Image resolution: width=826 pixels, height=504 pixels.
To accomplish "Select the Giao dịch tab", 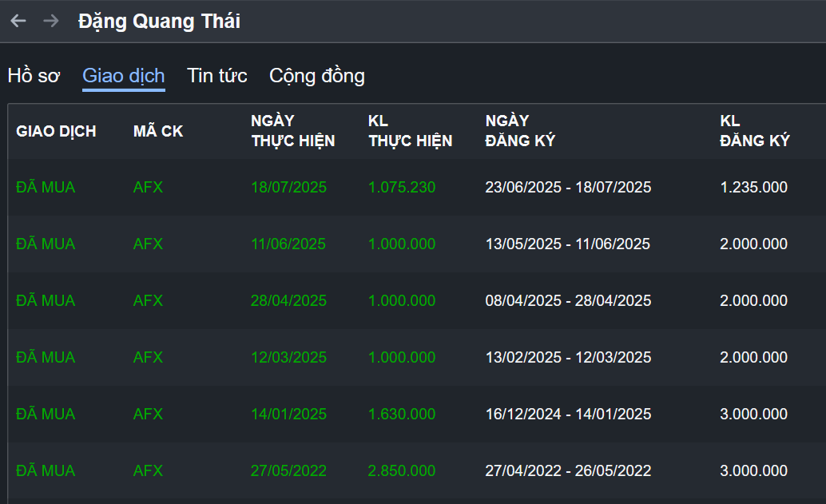I will [x=124, y=76].
